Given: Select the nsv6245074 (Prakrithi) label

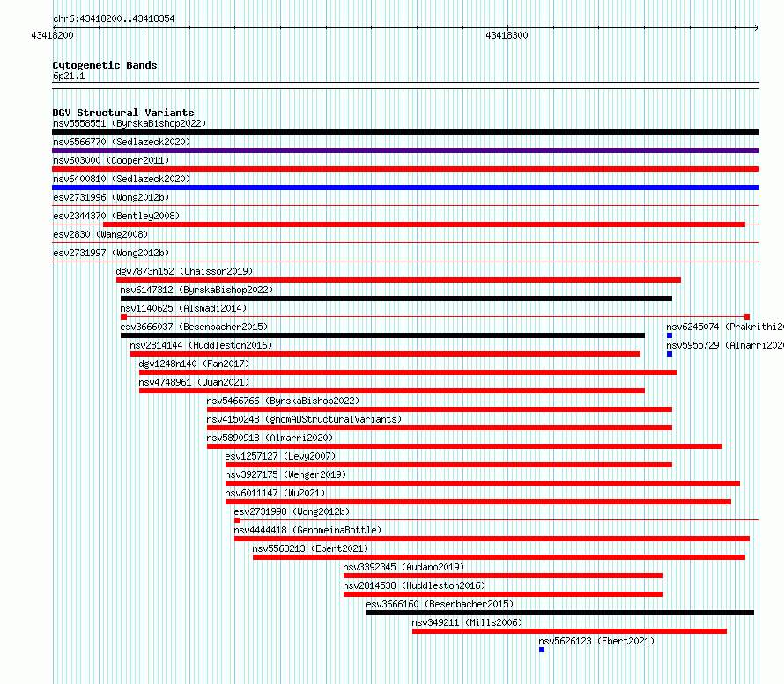Looking at the screenshot, I should [725, 327].
